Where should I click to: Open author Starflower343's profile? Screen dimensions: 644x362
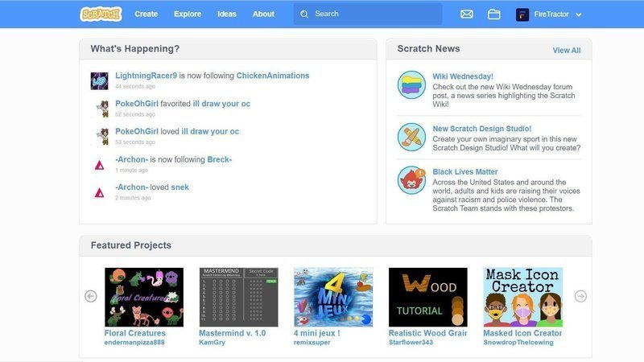[411, 343]
